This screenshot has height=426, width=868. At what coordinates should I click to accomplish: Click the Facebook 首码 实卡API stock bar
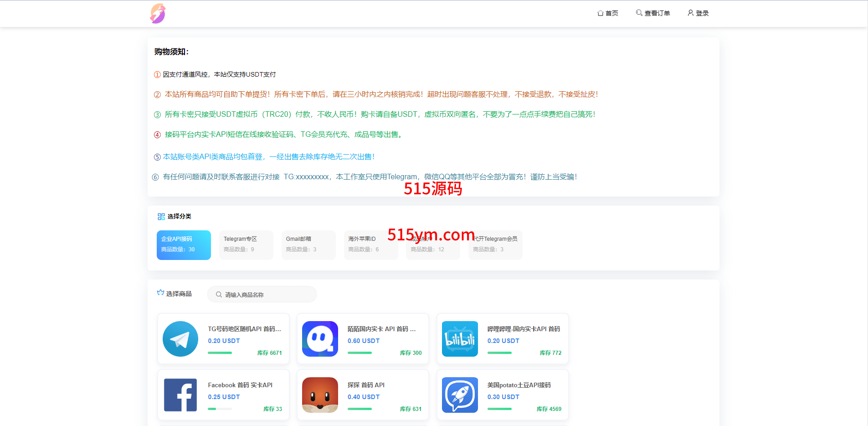pyautogui.click(x=220, y=409)
